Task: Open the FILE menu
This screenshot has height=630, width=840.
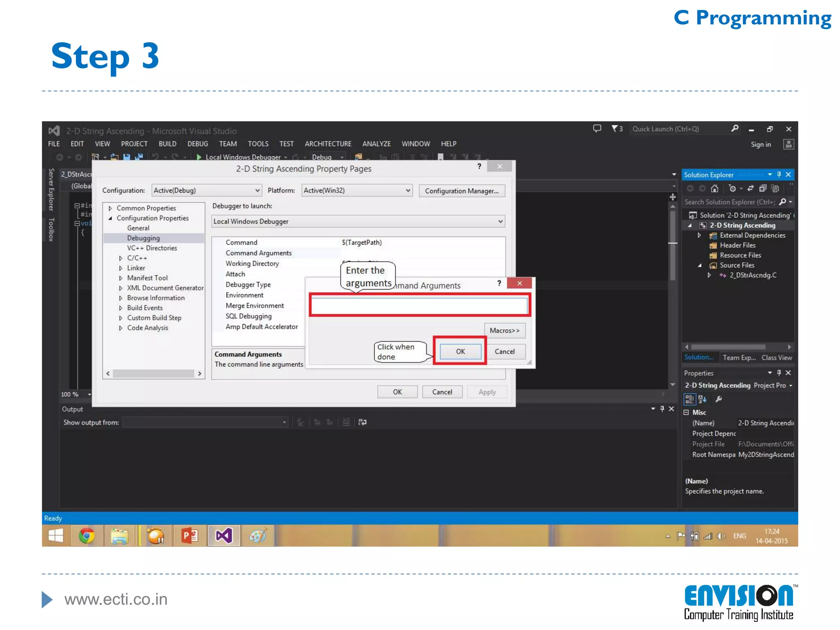Action: tap(54, 144)
